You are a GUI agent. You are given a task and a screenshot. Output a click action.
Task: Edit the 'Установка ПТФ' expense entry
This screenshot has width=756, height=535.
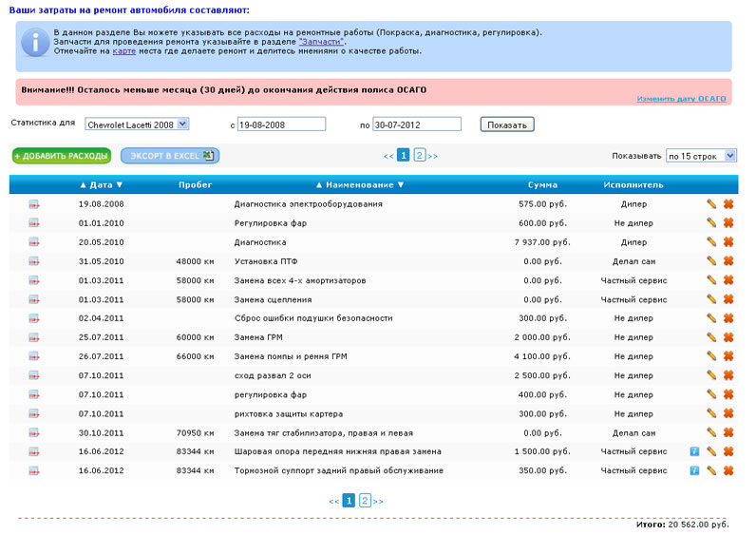[x=710, y=261]
